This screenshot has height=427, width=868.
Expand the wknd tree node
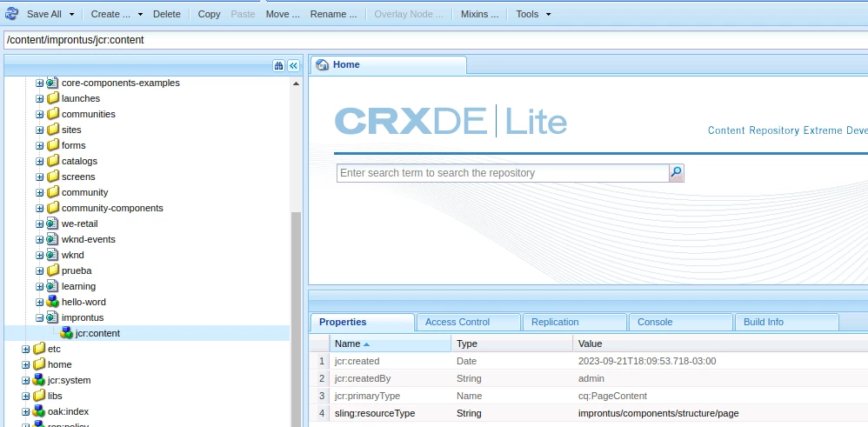pyautogui.click(x=39, y=256)
